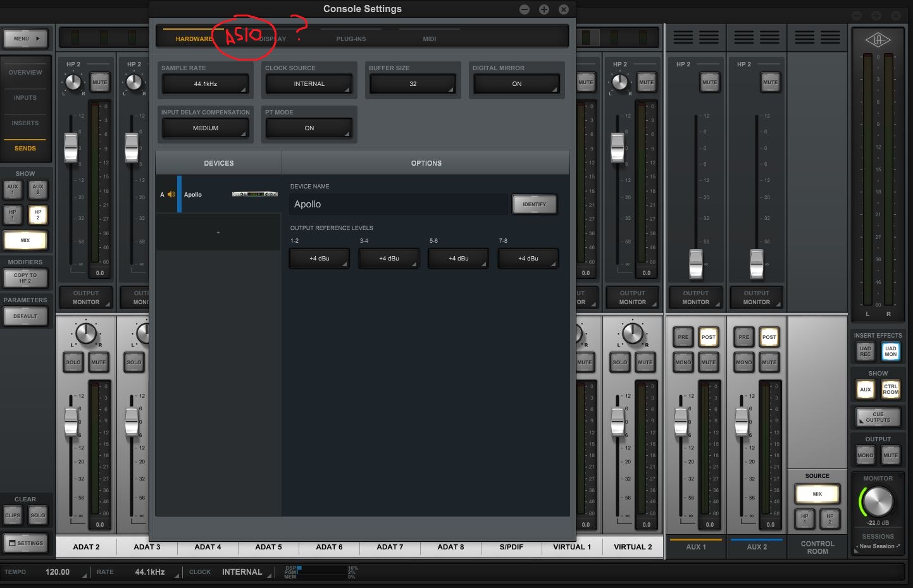
Task: Select the INSERTS view in the left sidebar
Action: 25,123
